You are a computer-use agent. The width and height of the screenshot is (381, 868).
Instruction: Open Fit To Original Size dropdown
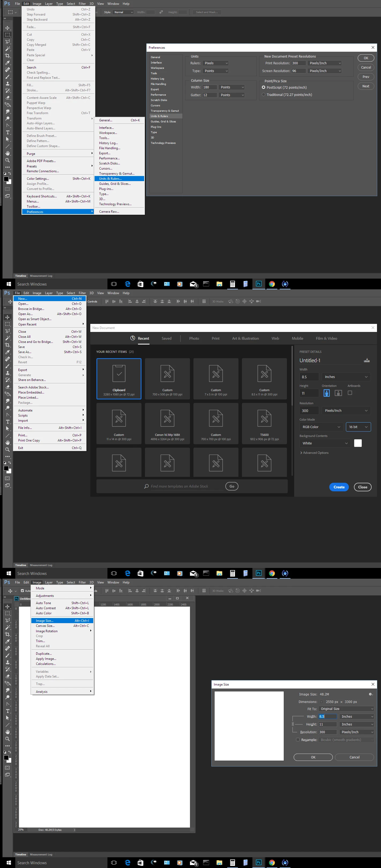click(346, 709)
